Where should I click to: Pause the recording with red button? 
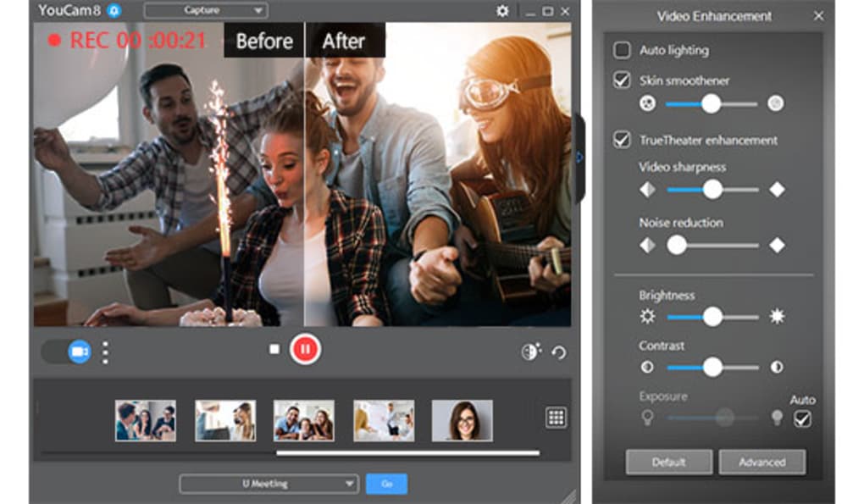pos(305,349)
